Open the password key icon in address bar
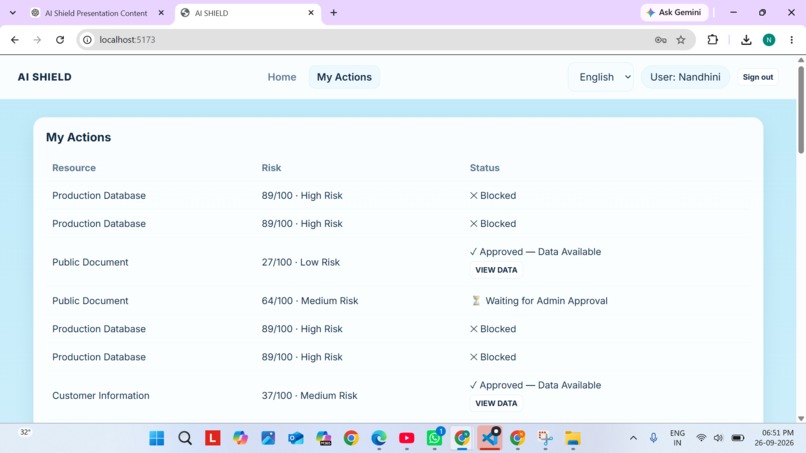Image resolution: width=806 pixels, height=453 pixels. coord(661,40)
